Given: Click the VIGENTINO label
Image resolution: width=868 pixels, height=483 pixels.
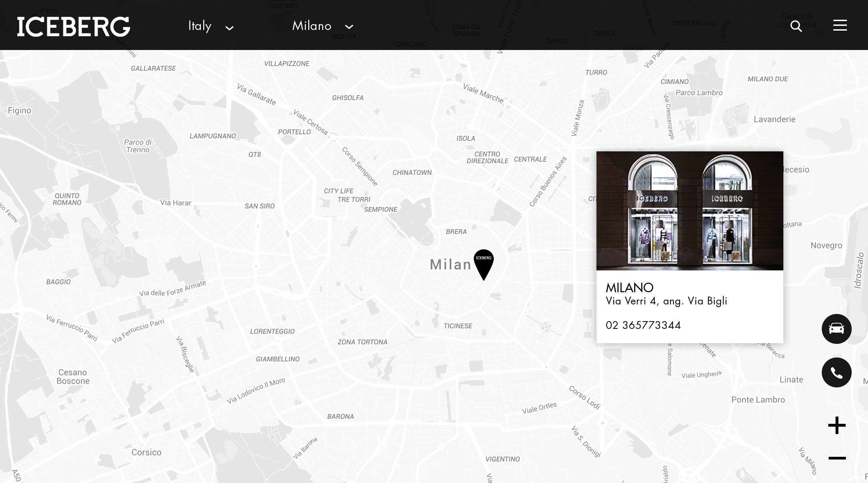Looking at the screenshot, I should pyautogui.click(x=503, y=459).
